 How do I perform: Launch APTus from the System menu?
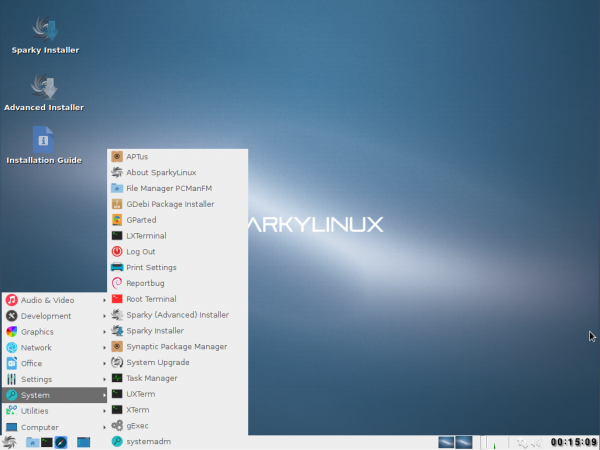[178, 157]
